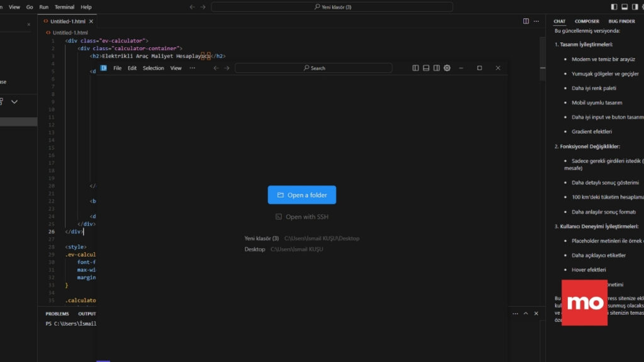Select the Untitled-1.html editor tab
The width and height of the screenshot is (644, 362).
(x=67, y=21)
